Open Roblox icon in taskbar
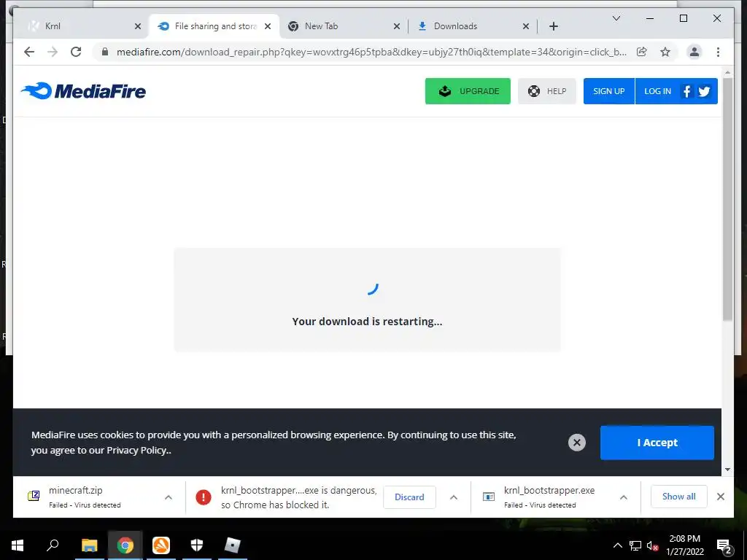This screenshot has width=747, height=560. tap(233, 545)
